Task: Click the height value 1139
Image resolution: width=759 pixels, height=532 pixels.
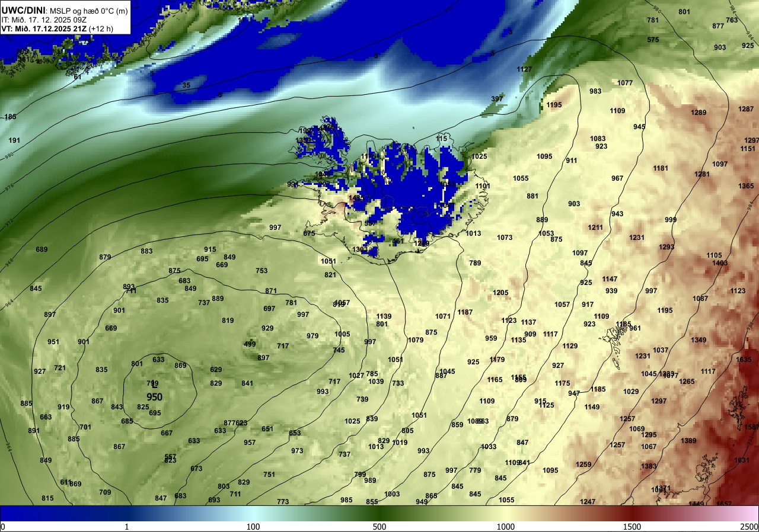Action: (x=384, y=316)
